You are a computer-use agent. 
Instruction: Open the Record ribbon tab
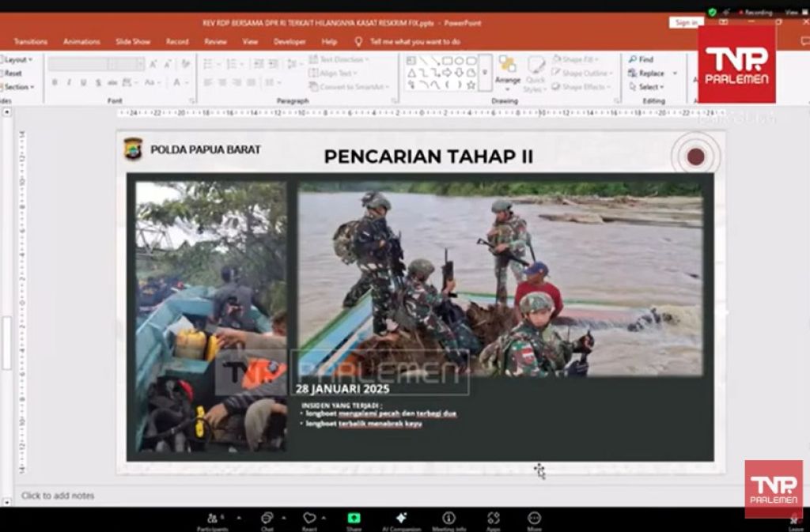(177, 42)
